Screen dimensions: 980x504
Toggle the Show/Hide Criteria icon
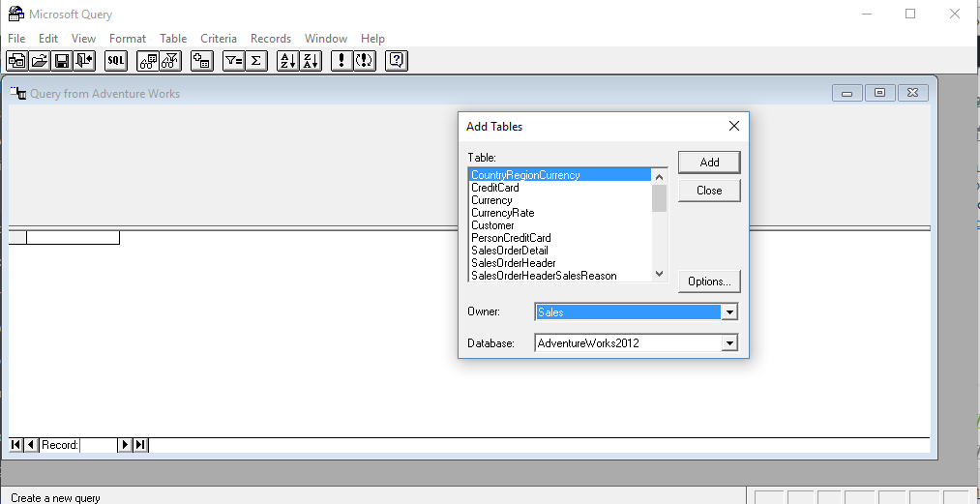click(170, 61)
